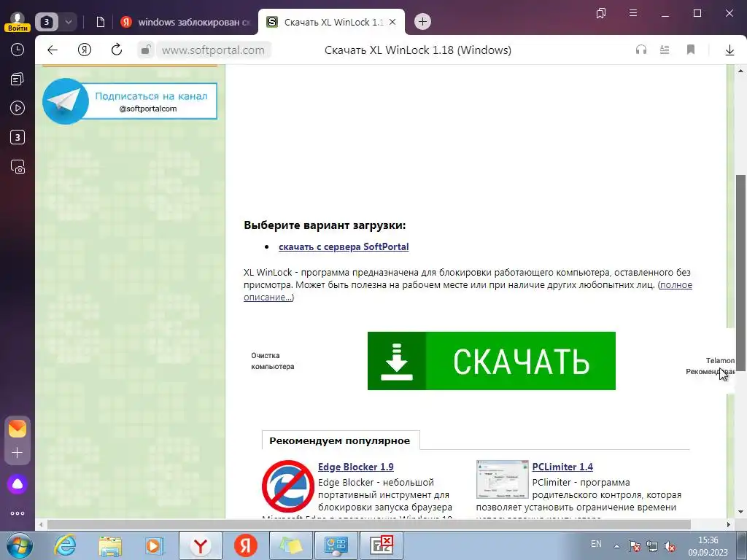This screenshot has height=560, width=747.
Task: Show site security lock info
Action: [x=146, y=50]
